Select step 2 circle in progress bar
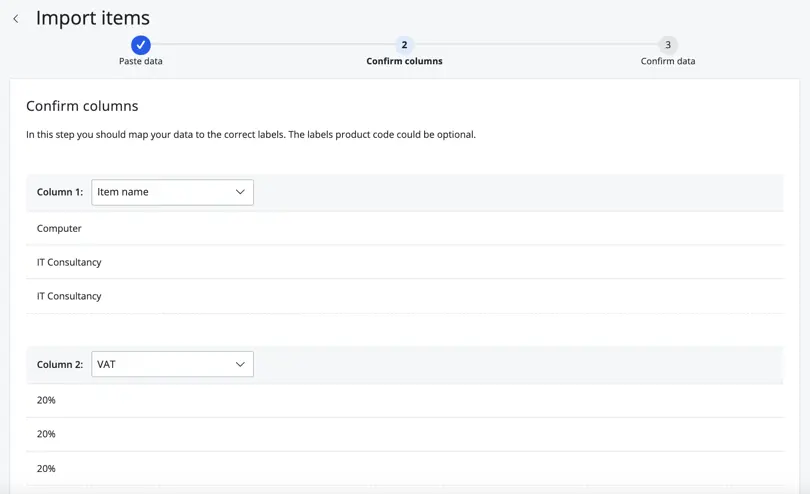 (404, 45)
